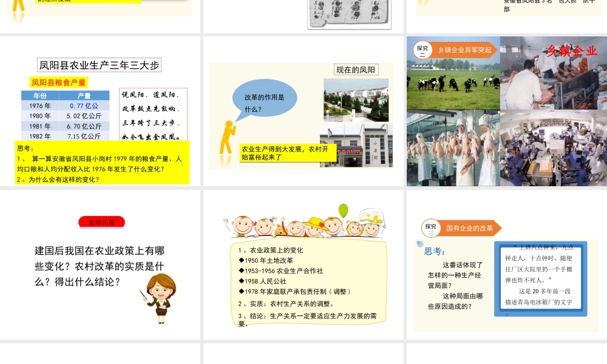Click the village houses photo
This screenshot has width=607, height=364.
pos(356,100)
